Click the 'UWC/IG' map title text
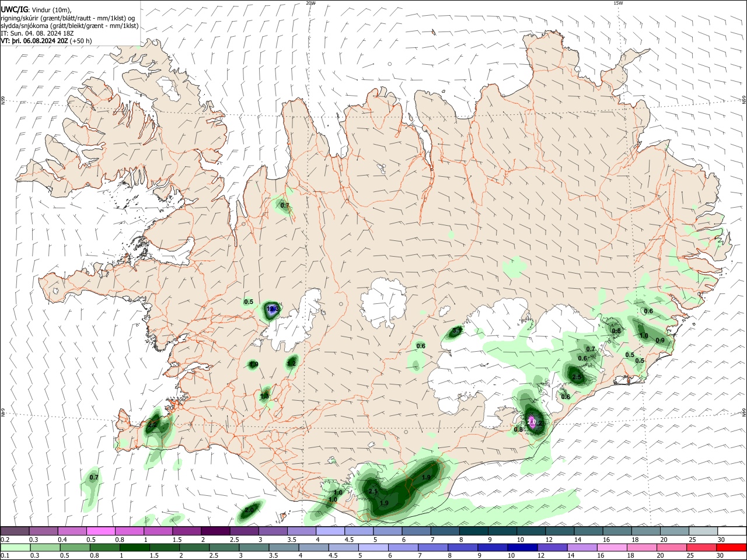 (14, 10)
